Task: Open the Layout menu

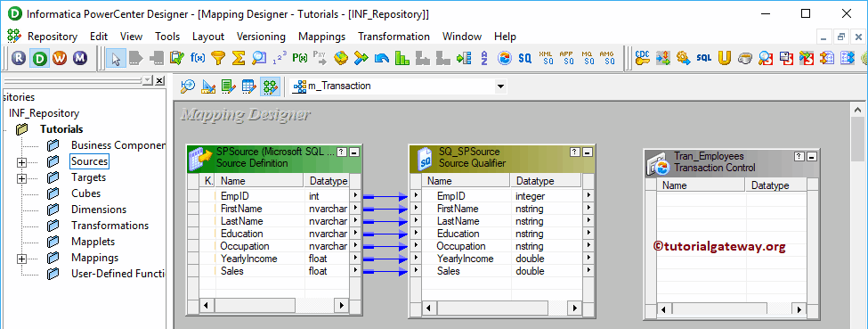Action: (x=208, y=37)
